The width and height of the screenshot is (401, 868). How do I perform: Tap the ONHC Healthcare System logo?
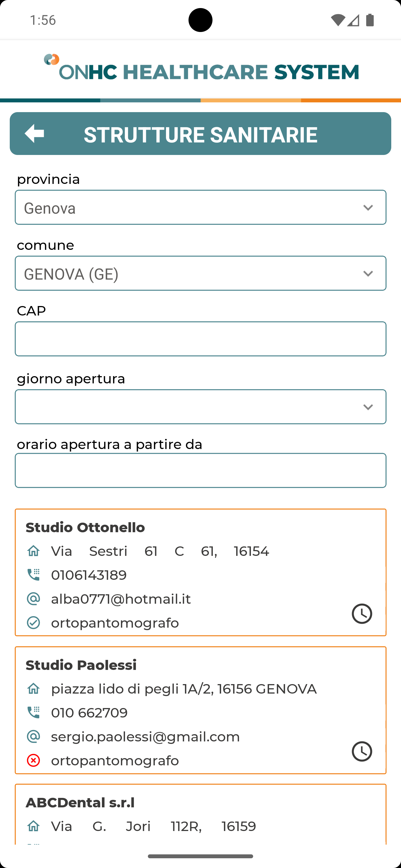(201, 68)
